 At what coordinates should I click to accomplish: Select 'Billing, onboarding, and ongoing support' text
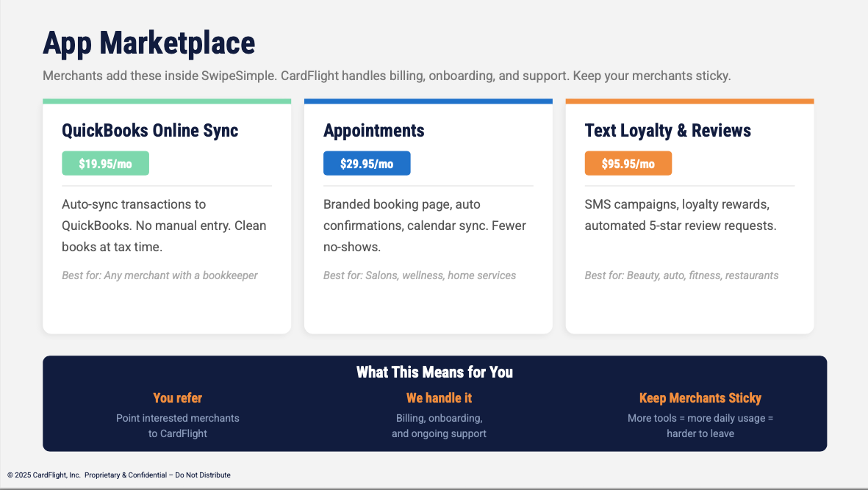[x=439, y=426]
